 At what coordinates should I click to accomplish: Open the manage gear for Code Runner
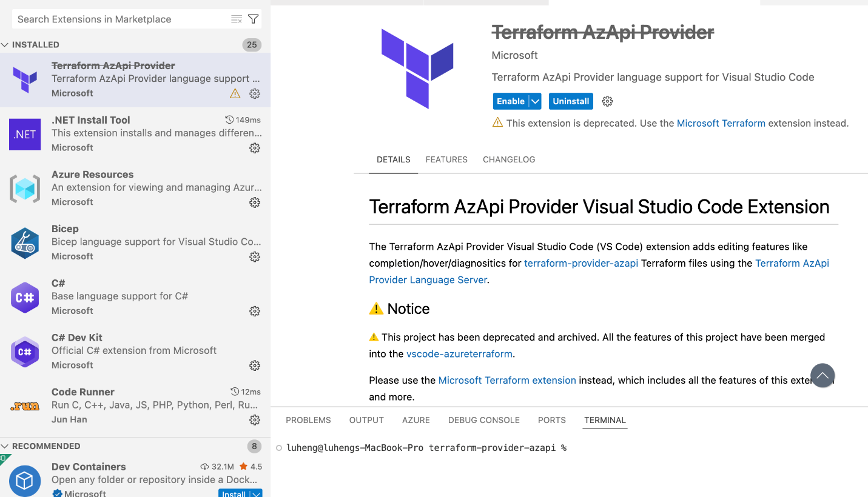(254, 419)
